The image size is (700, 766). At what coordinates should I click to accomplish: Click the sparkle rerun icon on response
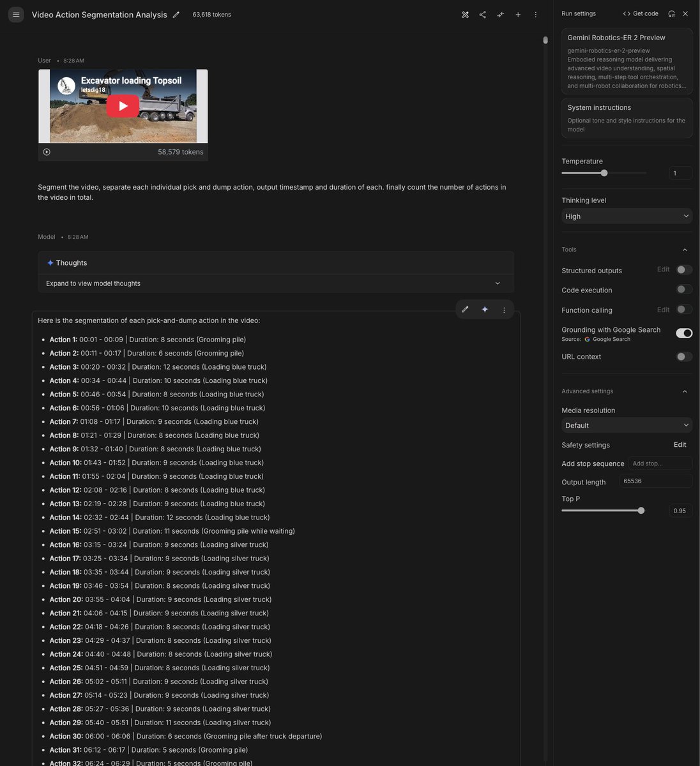coord(485,310)
